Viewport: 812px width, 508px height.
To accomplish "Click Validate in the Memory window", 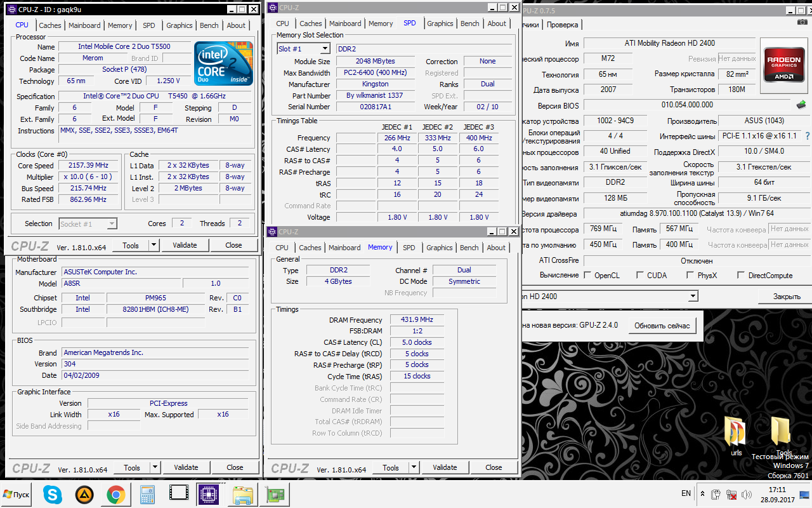I will coord(445,467).
